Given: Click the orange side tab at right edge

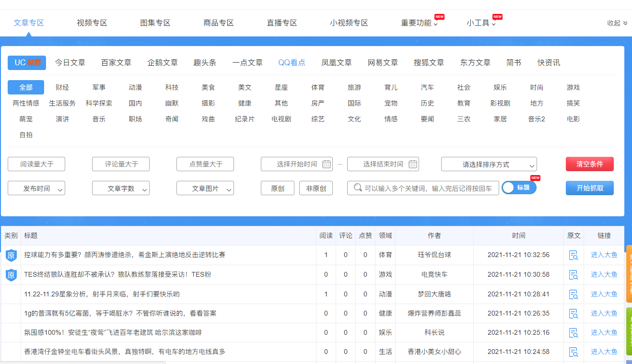Looking at the screenshot, I should click(x=629, y=274).
